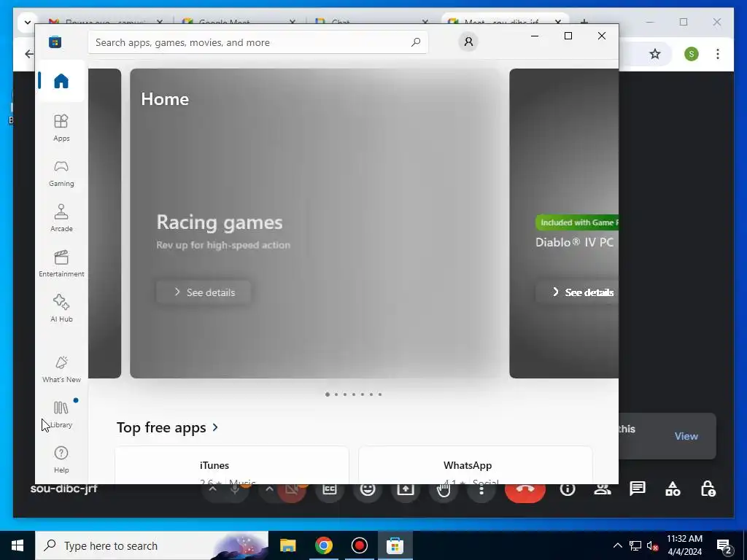Open the iTunes app card
Image resolution: width=747 pixels, height=560 pixels.
tap(231, 465)
